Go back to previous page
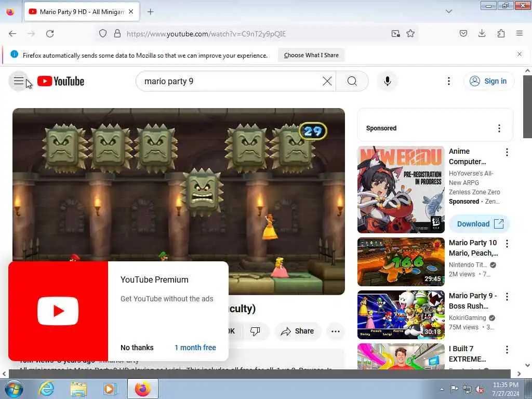Viewport: 532px width, 399px height. click(x=12, y=34)
